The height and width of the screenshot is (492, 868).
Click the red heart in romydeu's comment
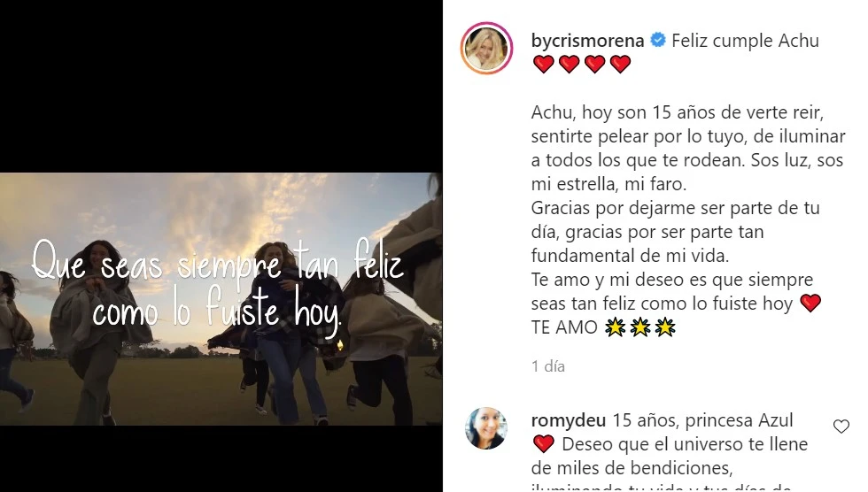[544, 444]
